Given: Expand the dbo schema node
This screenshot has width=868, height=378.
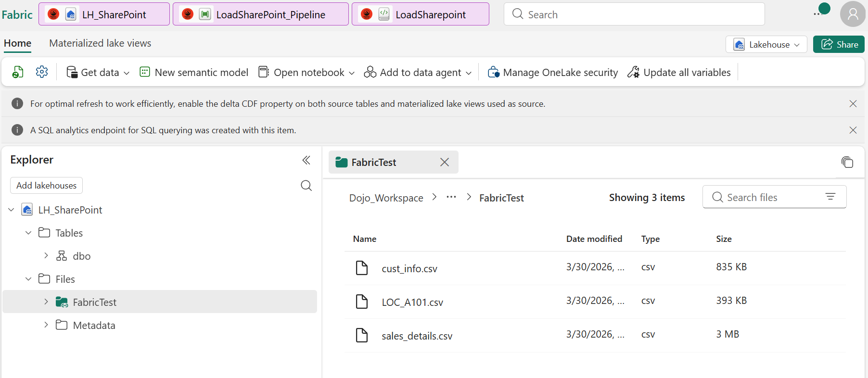Looking at the screenshot, I should pyautogui.click(x=46, y=256).
